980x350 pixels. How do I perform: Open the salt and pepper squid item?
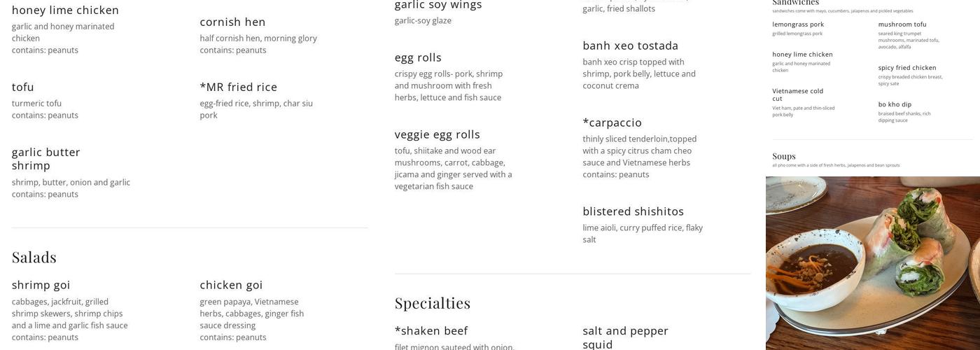(x=625, y=337)
